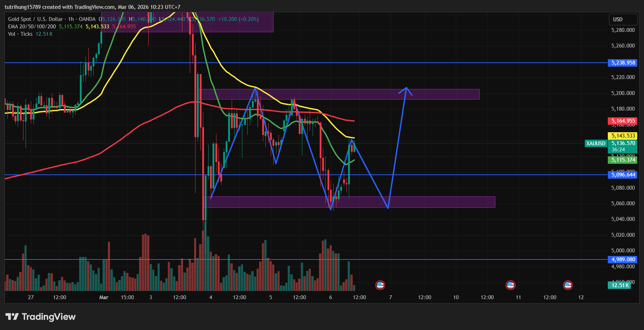Click the TradingView logo at bottom left
The image size is (644, 330).
coord(40,317)
